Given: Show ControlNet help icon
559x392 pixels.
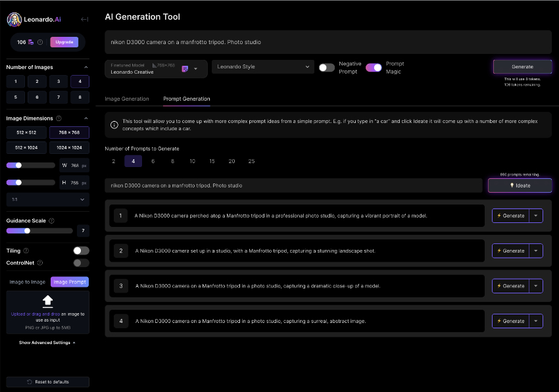Looking at the screenshot, I should 40,263.
